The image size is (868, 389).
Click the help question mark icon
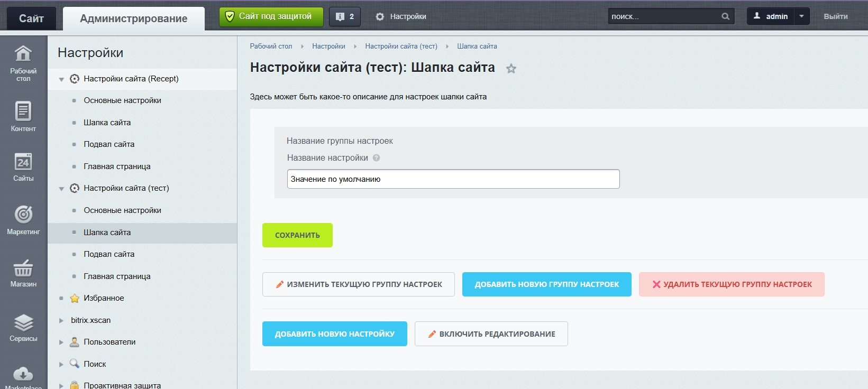[x=377, y=158]
